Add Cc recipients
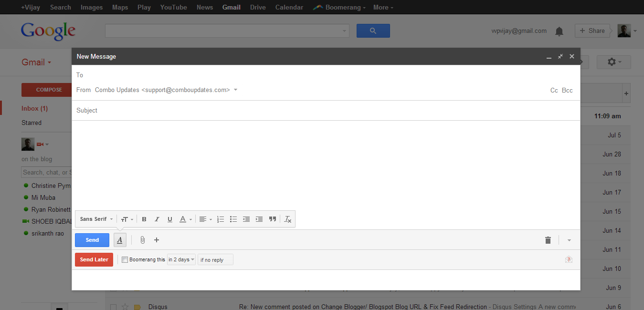Screen dimensions: 644x310 [x=554, y=90]
